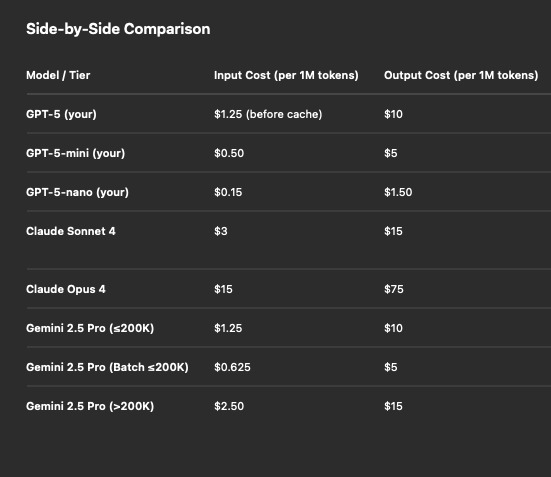Select the Model / Tier column header
This screenshot has height=477, width=551.
(58, 75)
